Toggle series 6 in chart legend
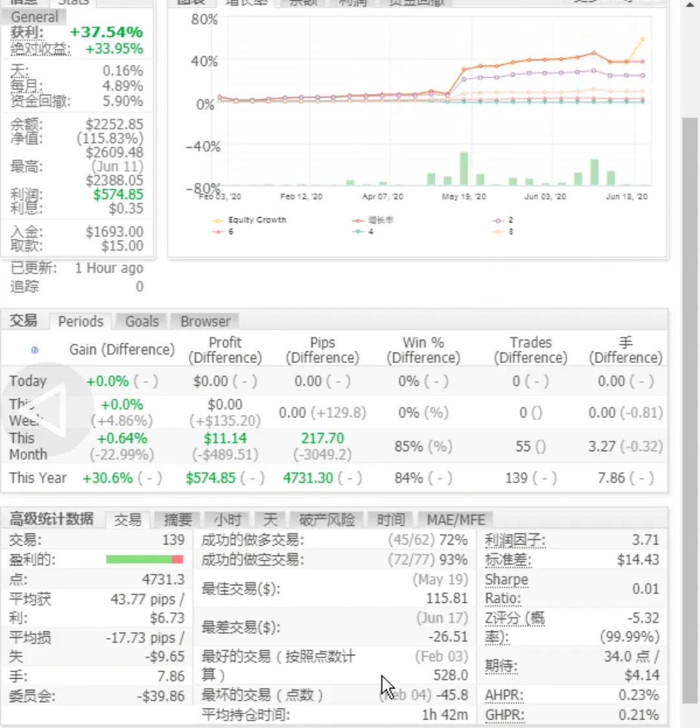Viewport: 700px width, 728px height. click(223, 231)
